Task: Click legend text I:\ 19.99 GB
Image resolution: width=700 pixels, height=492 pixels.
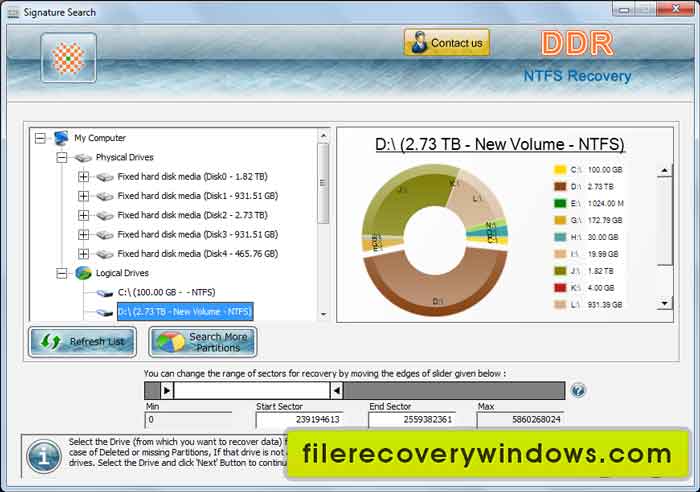Action: point(595,254)
